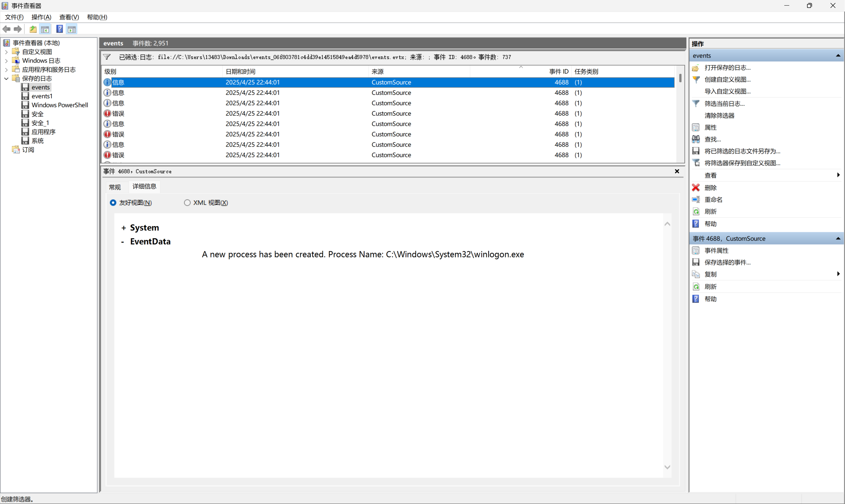Collapse the EventData node
This screenshot has width=845, height=504.
[123, 242]
